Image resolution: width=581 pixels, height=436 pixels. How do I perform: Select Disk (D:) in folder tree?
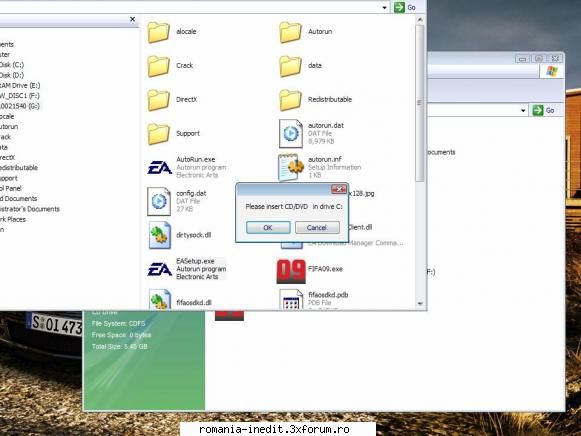tap(12, 75)
